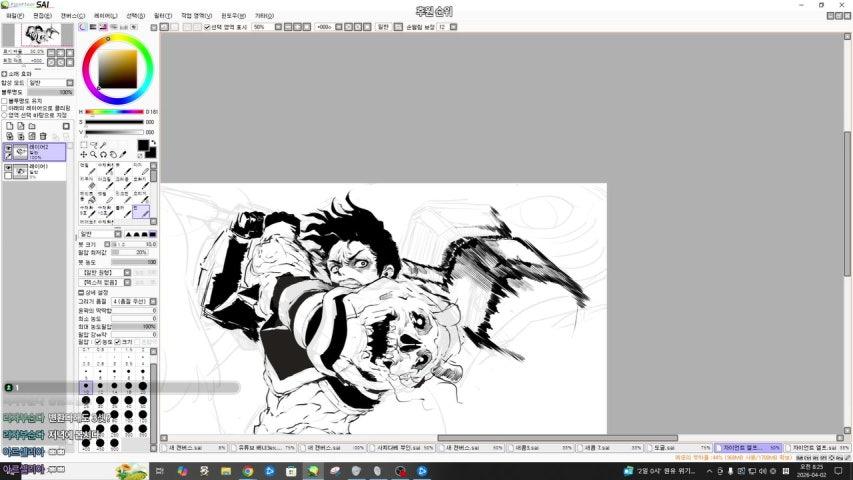Select the lasso selection tool
This screenshot has width=853, height=480.
pyautogui.click(x=94, y=145)
